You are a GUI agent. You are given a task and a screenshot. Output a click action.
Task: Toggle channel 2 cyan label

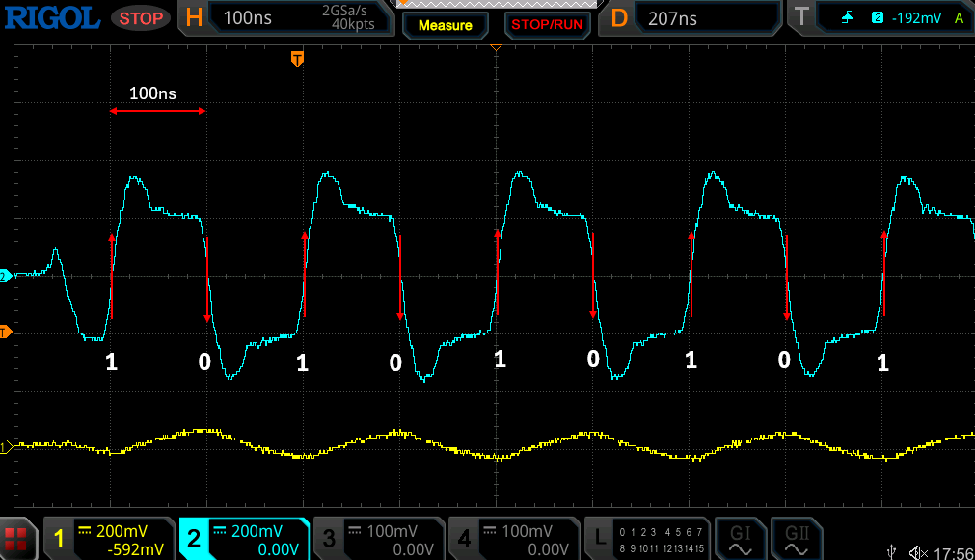243,539
